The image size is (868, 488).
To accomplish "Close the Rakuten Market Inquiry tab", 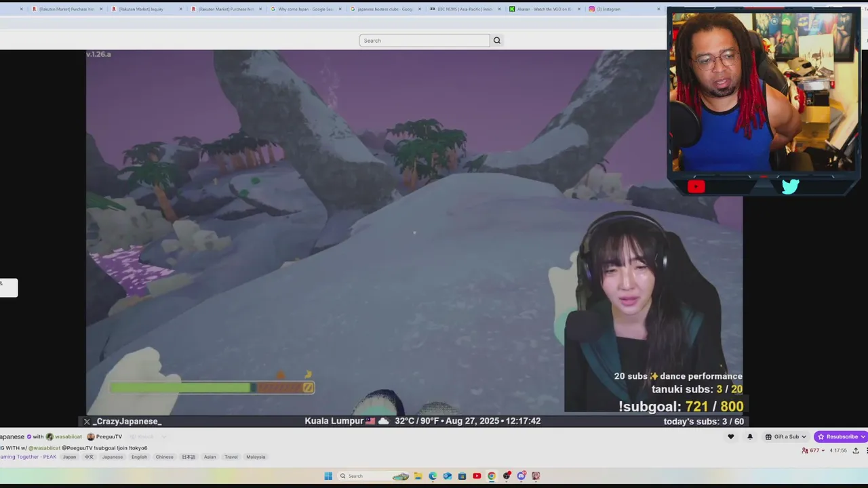I will 181,9.
